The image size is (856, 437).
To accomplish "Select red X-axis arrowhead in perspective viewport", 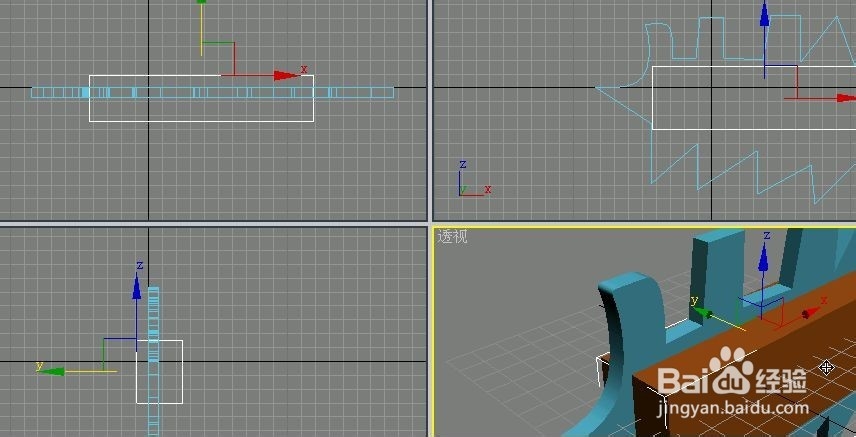I will 810,313.
